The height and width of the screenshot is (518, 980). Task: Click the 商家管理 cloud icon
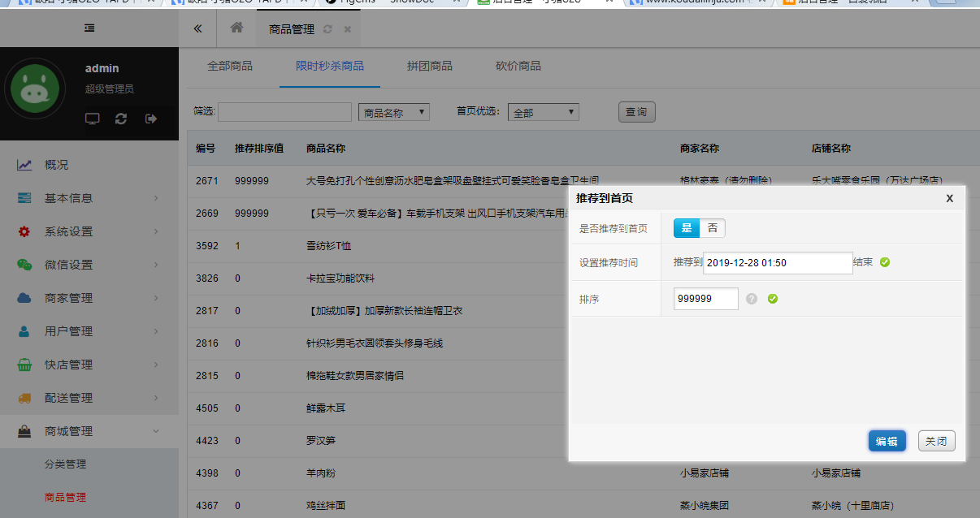pos(24,298)
